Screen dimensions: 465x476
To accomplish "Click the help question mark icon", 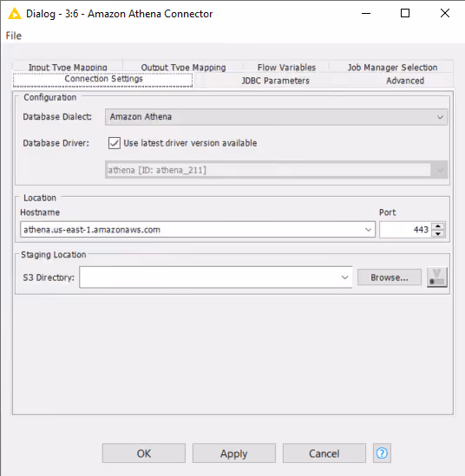I will [382, 453].
